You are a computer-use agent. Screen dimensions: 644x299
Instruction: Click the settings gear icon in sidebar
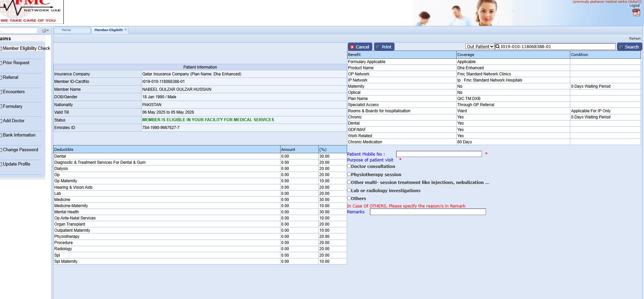click(x=44, y=30)
